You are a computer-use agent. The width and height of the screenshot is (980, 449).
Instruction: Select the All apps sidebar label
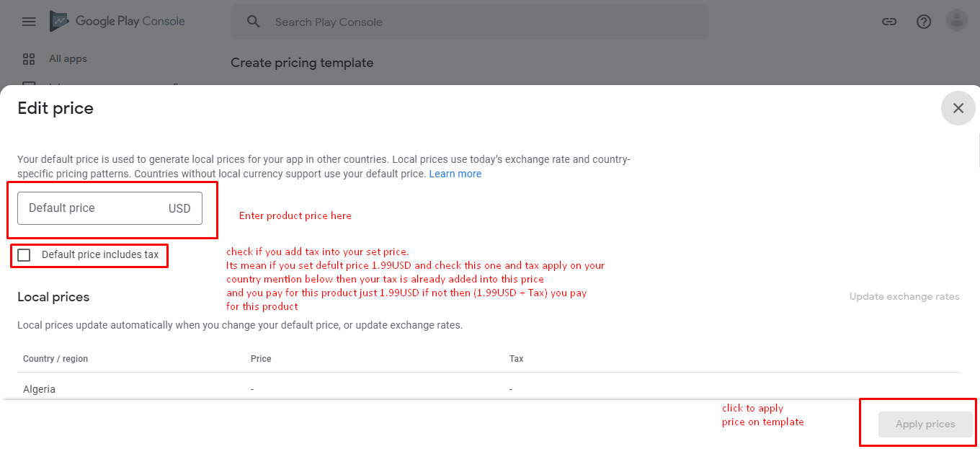[68, 59]
